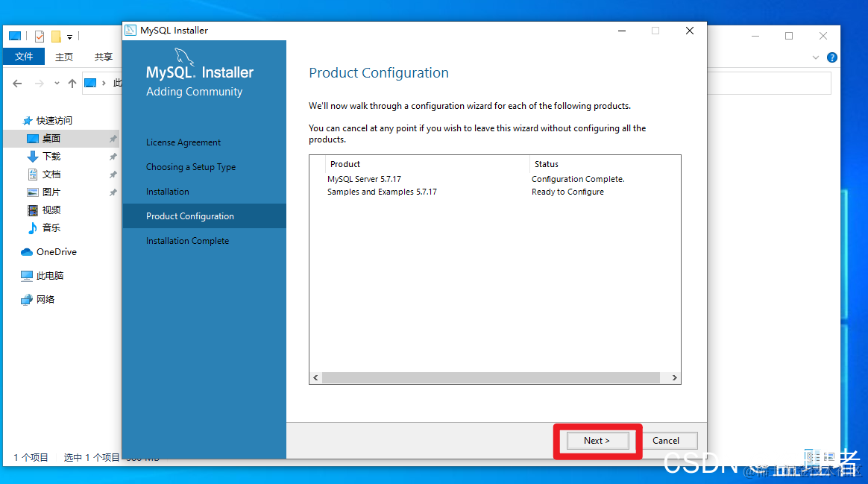Click pin icon next to 图片
This screenshot has width=868, height=484.
tap(113, 192)
